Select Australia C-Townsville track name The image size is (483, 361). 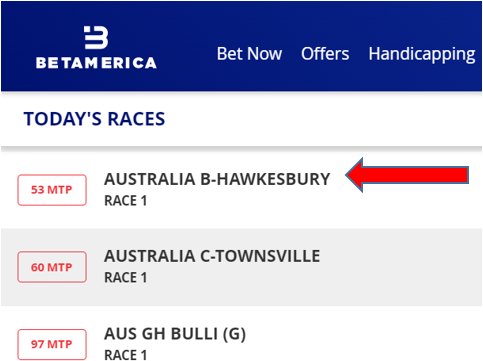pyautogui.click(x=212, y=256)
